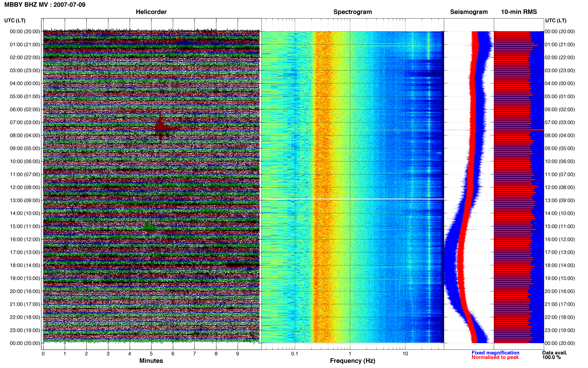588x368 pixels.
Task: Click the '10-min RMS' panel heading
Action: click(x=519, y=12)
